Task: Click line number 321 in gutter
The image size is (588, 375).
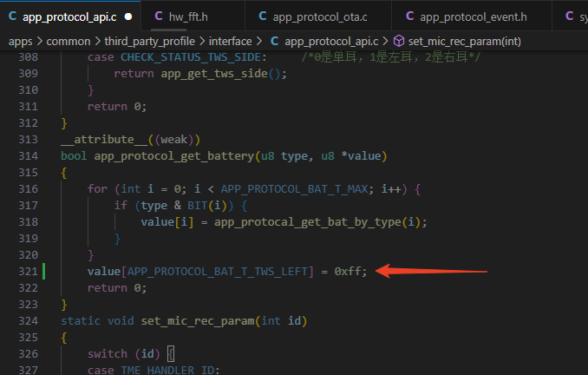Action: [x=28, y=272]
